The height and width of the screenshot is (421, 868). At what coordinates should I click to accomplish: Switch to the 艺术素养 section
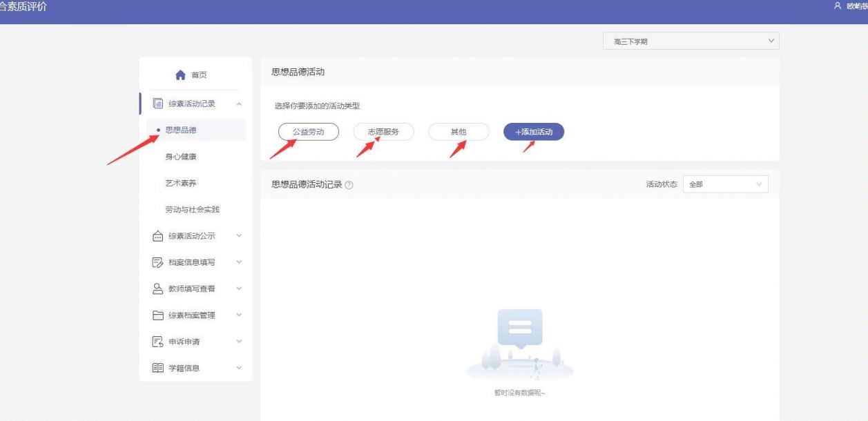tap(180, 182)
